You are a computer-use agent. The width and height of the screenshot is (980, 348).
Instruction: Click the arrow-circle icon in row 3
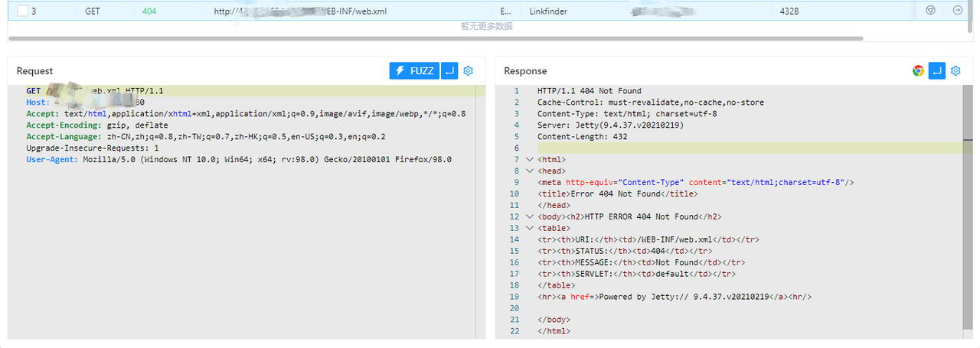(x=958, y=11)
